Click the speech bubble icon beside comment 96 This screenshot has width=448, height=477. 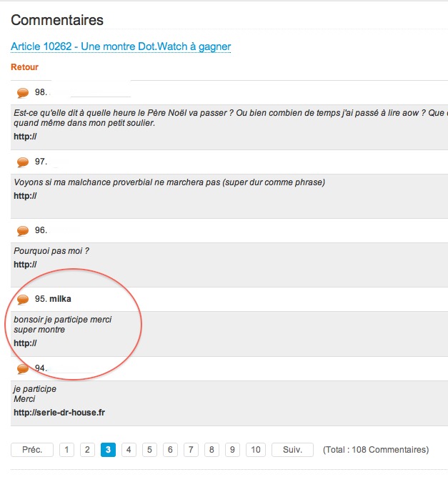tap(23, 231)
